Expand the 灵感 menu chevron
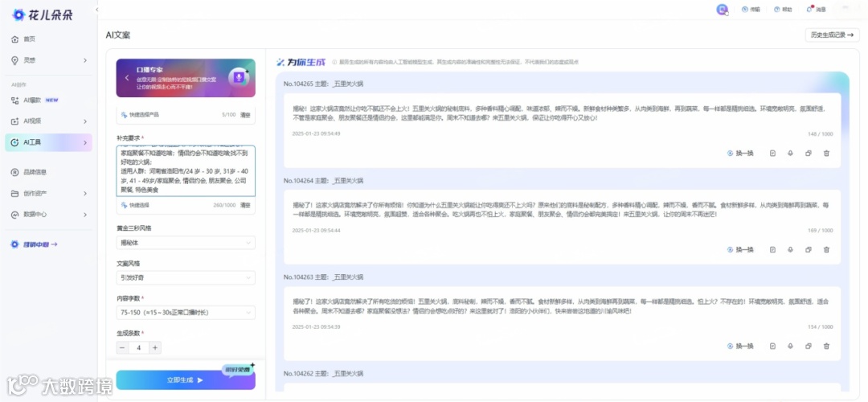The width and height of the screenshot is (868, 402). (x=84, y=59)
